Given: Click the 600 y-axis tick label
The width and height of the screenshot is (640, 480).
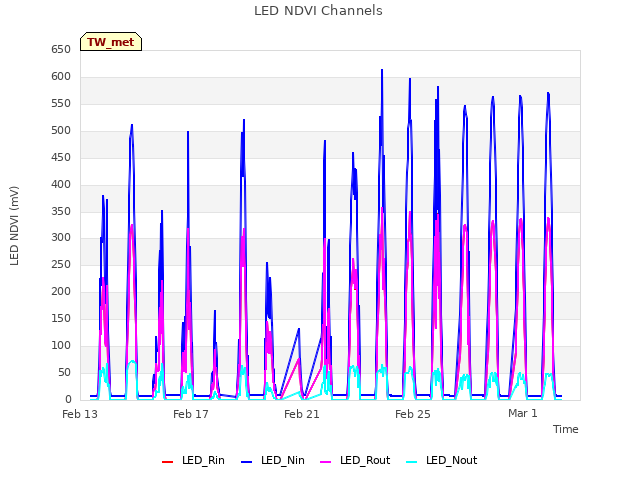Looking at the screenshot, I should 61,77.
